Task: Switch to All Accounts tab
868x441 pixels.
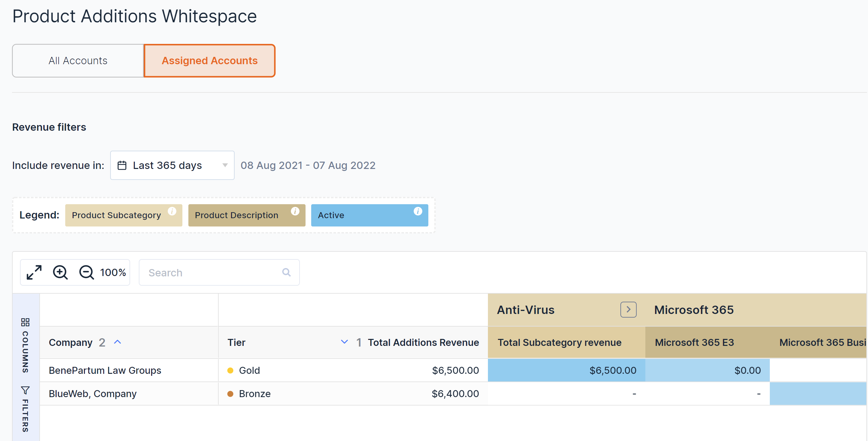Action: pos(78,61)
